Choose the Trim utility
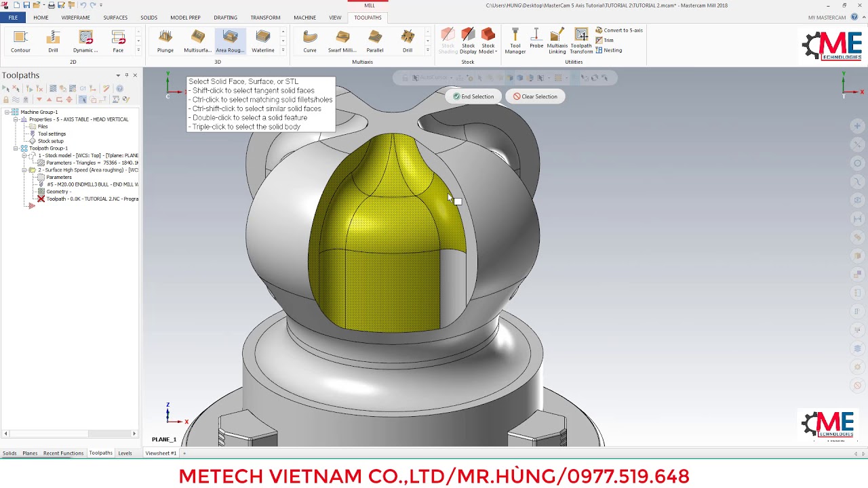 (604, 40)
